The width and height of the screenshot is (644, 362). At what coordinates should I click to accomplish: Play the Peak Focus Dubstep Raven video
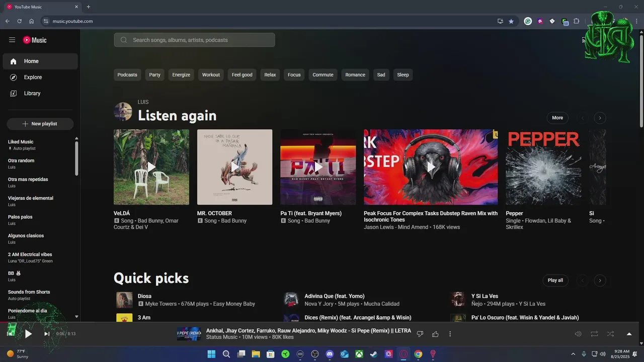click(x=431, y=167)
